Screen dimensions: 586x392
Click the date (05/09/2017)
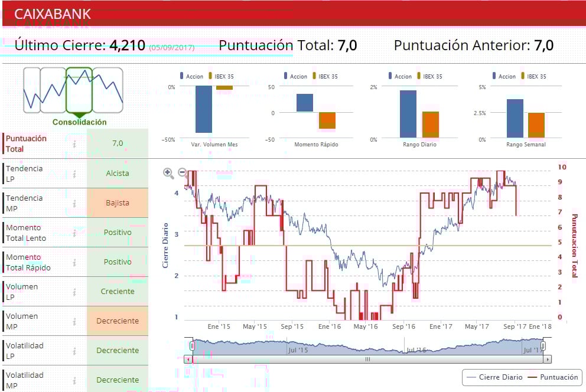pyautogui.click(x=172, y=48)
